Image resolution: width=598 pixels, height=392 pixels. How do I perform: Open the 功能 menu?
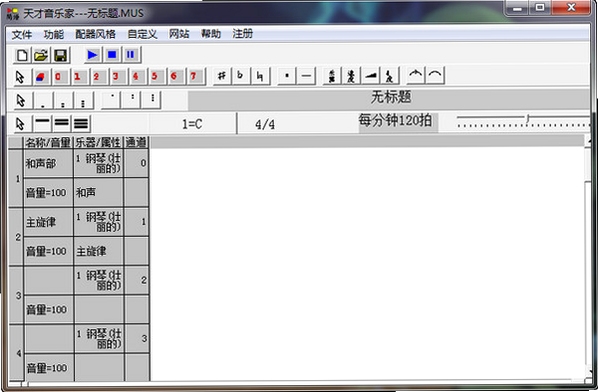(54, 34)
